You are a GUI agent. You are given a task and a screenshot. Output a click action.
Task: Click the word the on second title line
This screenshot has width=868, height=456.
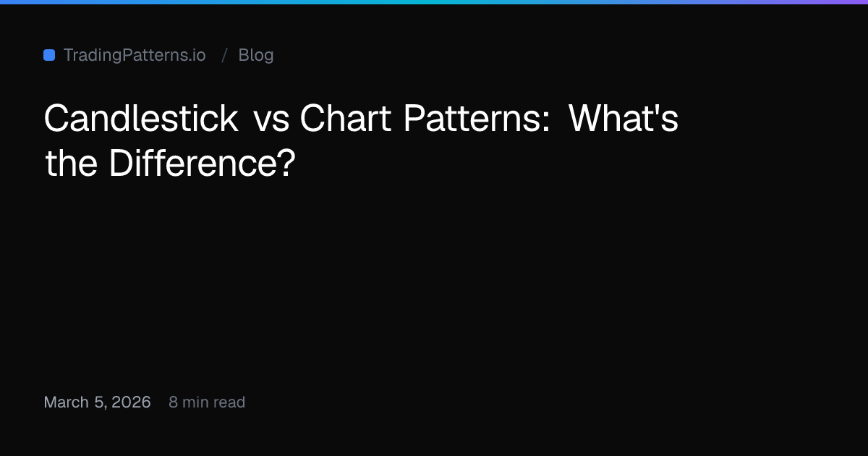[x=71, y=164]
